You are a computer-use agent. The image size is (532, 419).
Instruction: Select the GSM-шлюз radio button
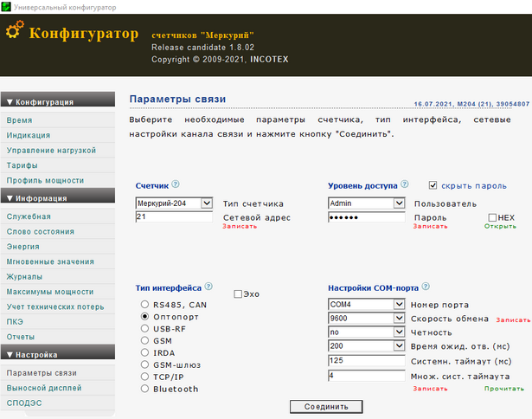(144, 364)
